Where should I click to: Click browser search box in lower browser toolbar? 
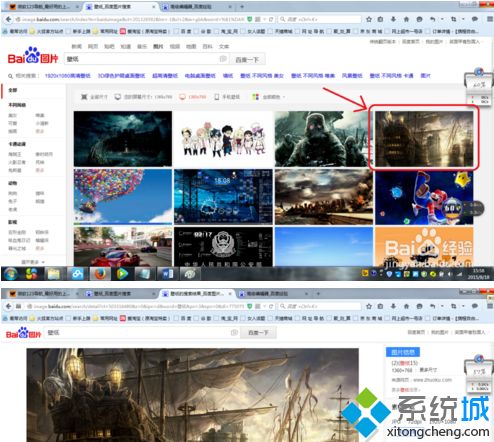point(320,306)
